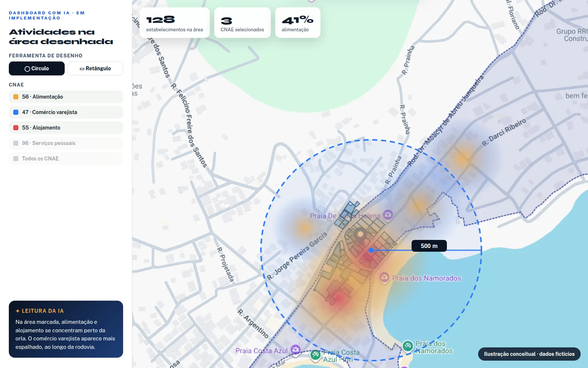Open the Praia De Santa Helena camera pin
The height and width of the screenshot is (368, 588).
pyautogui.click(x=388, y=215)
